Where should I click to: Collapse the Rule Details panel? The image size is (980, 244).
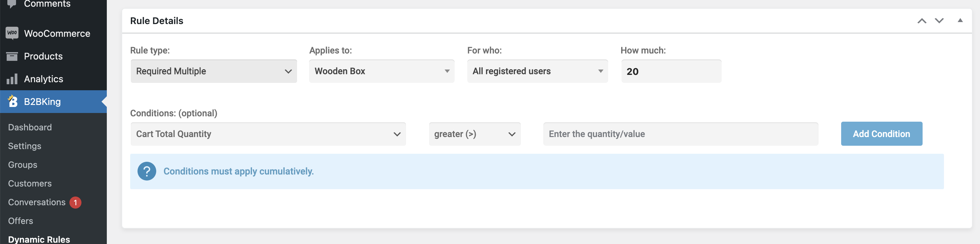click(x=960, y=20)
